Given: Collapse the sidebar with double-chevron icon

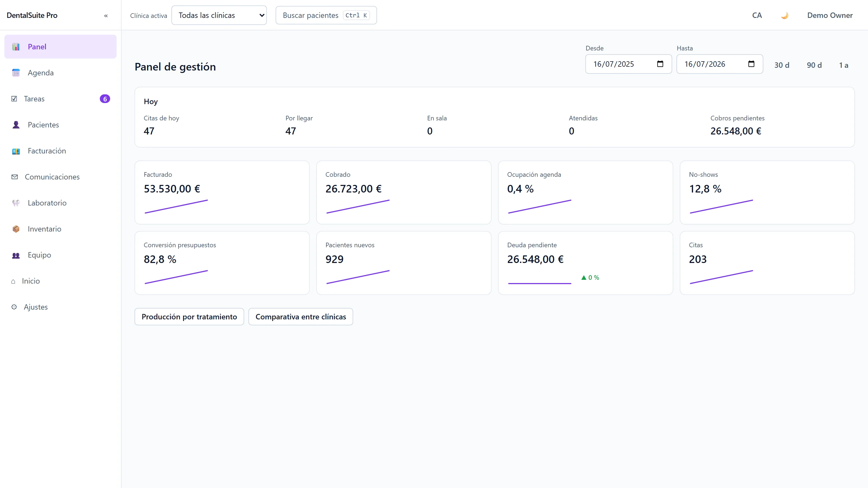Looking at the screenshot, I should point(106,15).
